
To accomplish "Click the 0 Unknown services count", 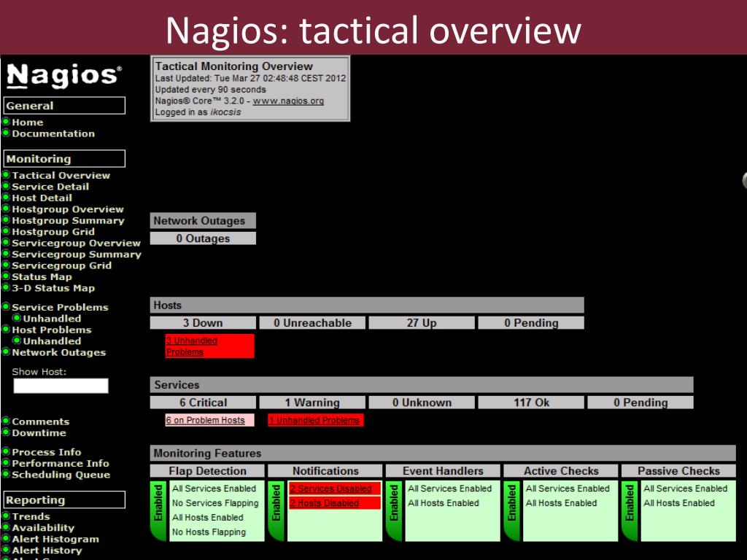I will click(x=422, y=402).
